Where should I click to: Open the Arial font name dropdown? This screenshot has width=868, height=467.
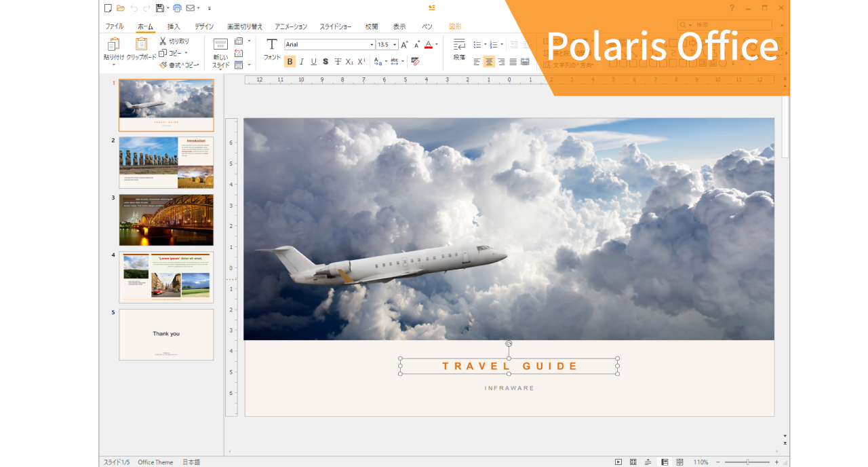[372, 45]
